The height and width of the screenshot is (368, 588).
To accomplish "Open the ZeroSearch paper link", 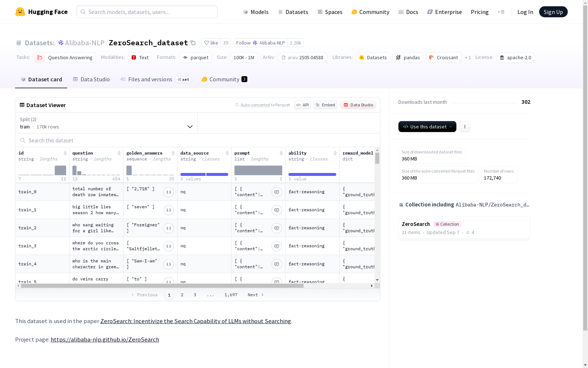I will [196, 321].
